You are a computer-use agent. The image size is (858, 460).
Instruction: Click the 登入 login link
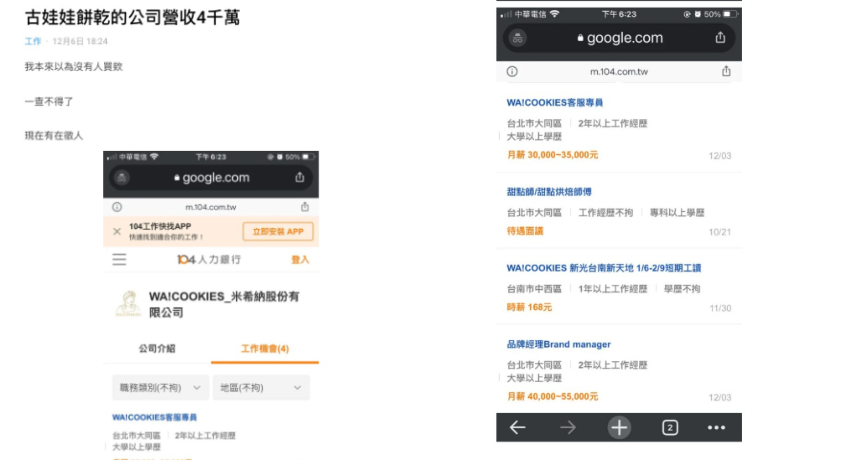(x=300, y=260)
